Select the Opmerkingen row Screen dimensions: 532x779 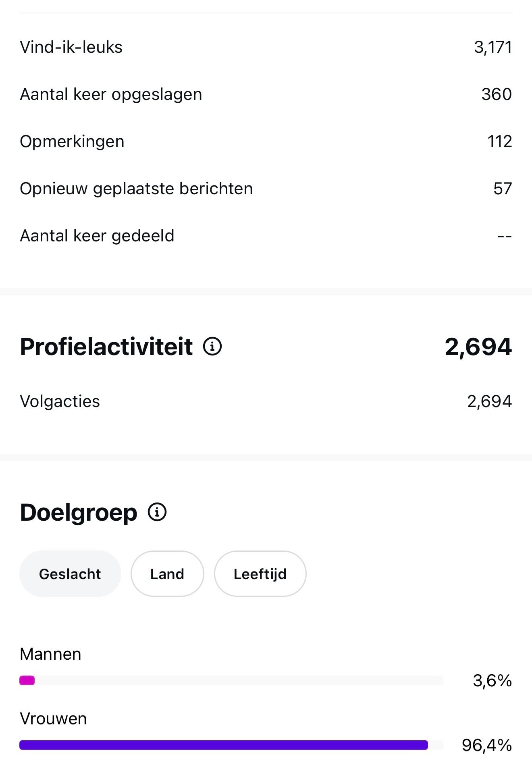[266, 141]
